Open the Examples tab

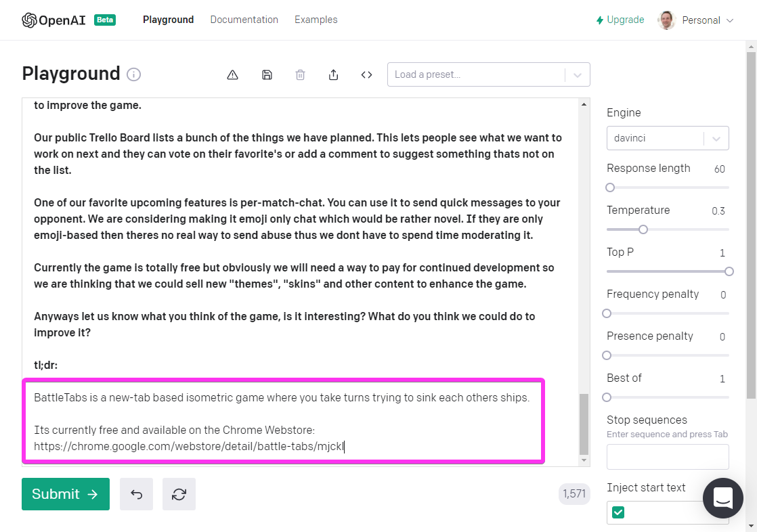point(316,20)
